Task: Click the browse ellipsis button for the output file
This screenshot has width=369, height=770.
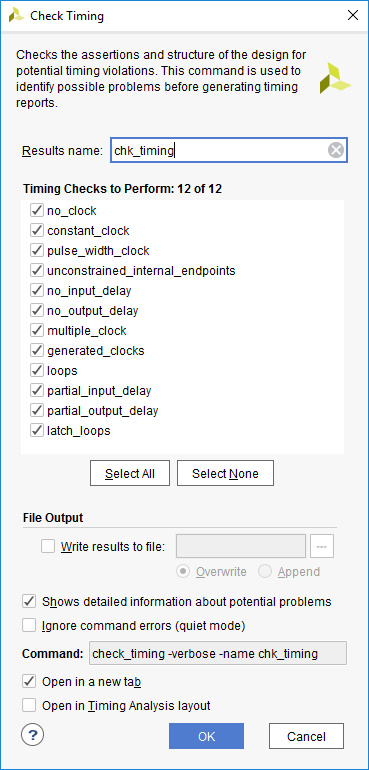Action: tap(322, 546)
